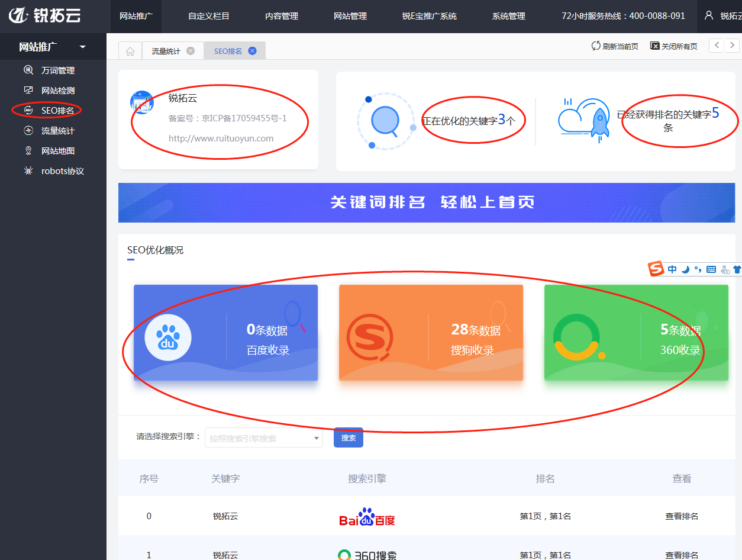Click the cloud rocket ranking graphic
This screenshot has width=742, height=560.
(x=584, y=120)
